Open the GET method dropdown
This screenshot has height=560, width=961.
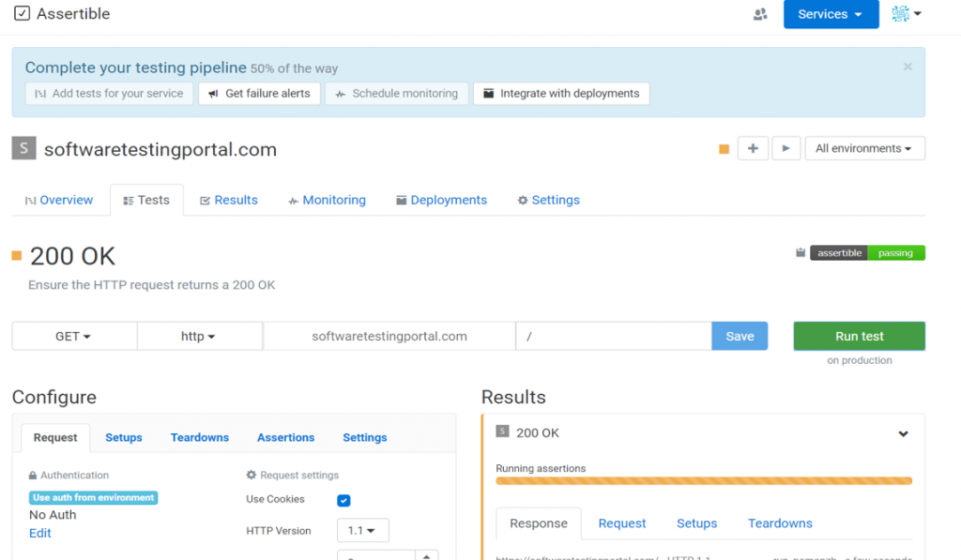click(x=74, y=337)
